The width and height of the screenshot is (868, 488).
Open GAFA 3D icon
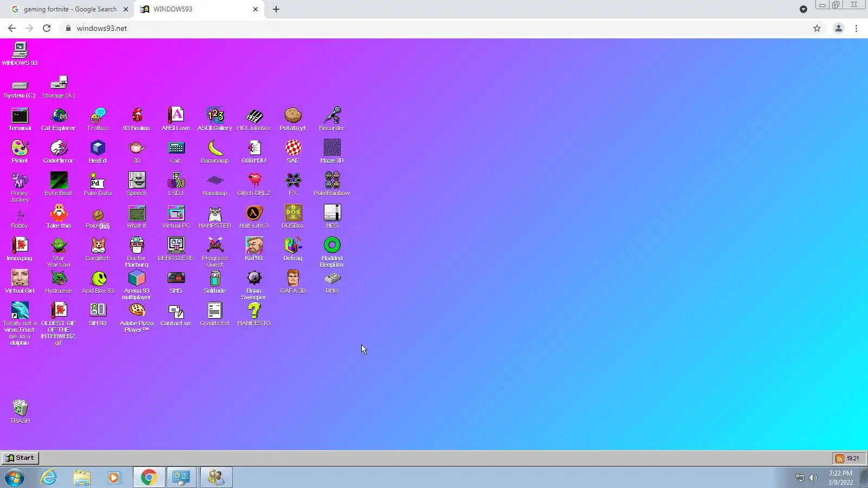click(x=293, y=282)
